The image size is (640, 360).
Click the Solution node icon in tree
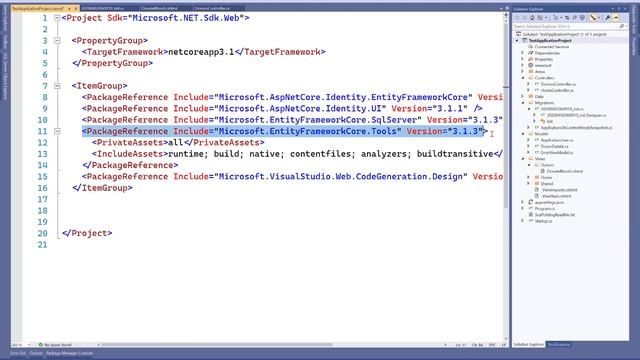tap(518, 34)
